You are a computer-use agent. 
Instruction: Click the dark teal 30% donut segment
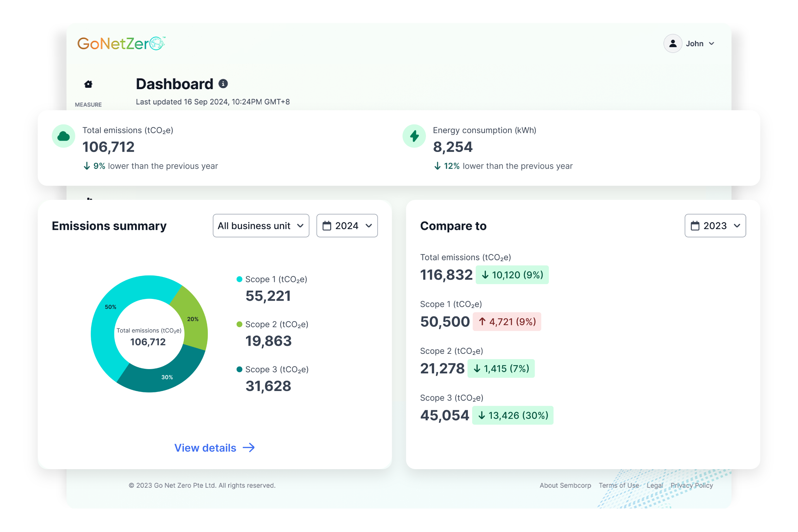[167, 377]
